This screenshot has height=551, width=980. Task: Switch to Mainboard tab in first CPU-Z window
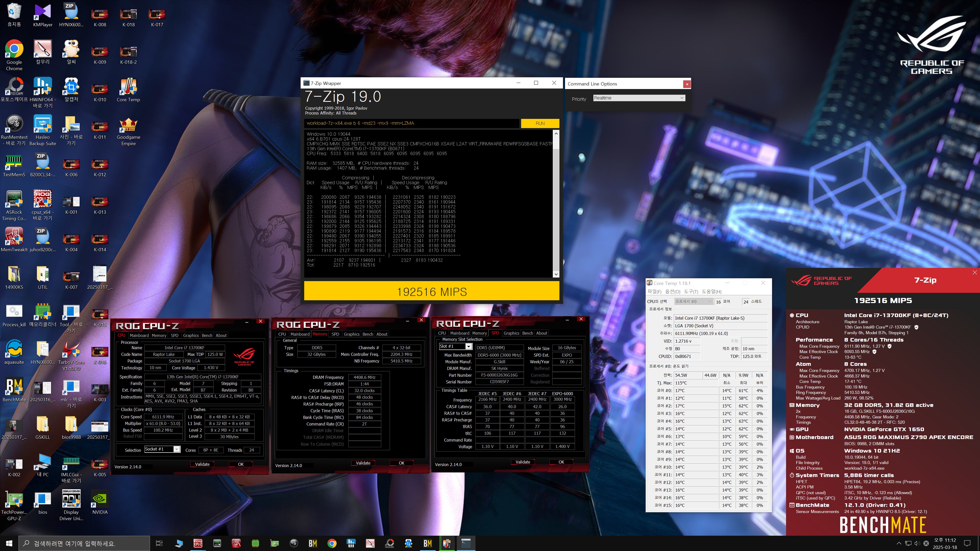139,335
